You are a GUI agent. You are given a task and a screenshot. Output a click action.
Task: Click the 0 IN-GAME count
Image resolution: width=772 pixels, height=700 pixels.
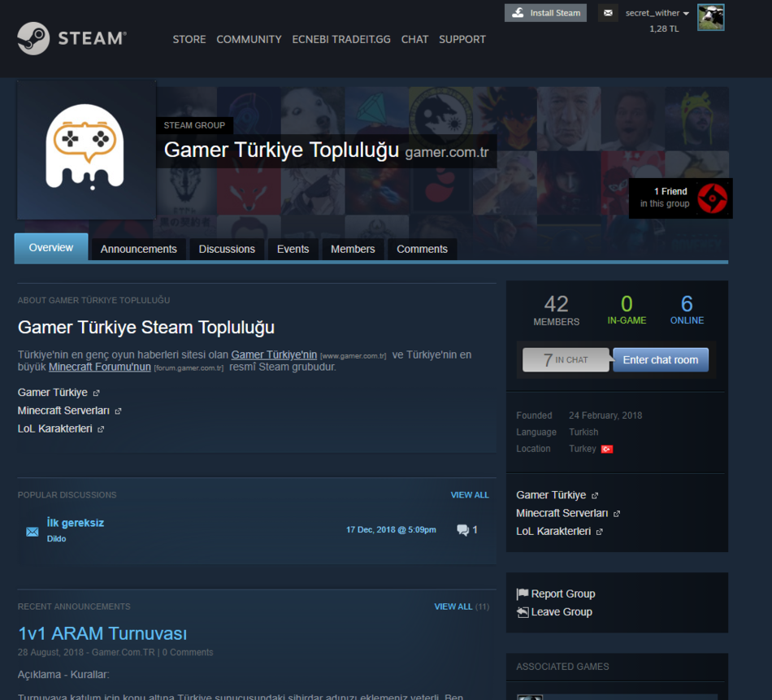(x=627, y=311)
